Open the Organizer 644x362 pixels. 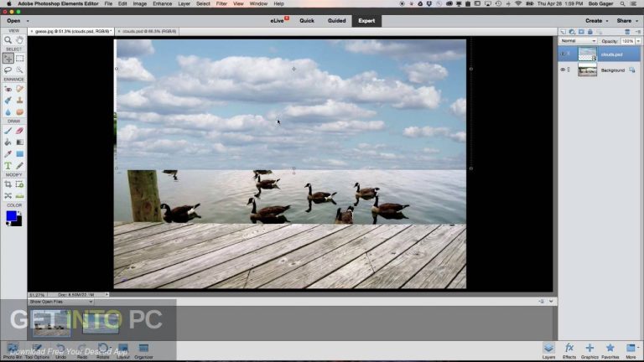tap(143, 351)
